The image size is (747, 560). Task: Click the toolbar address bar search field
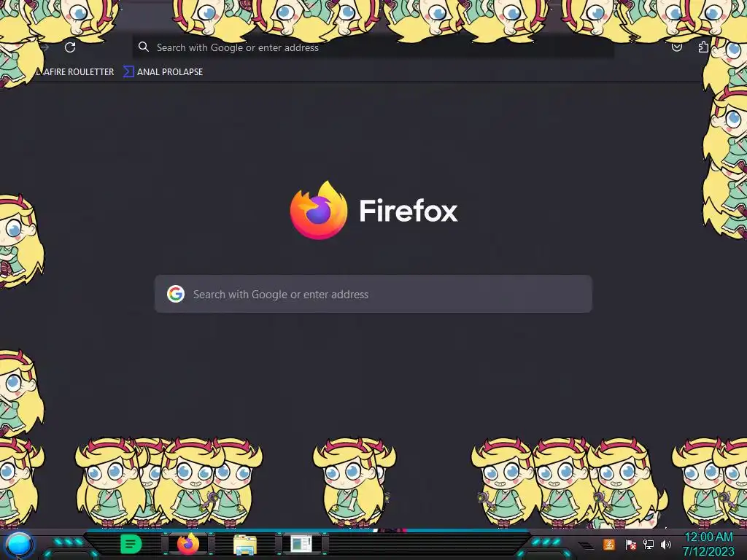coord(373,47)
